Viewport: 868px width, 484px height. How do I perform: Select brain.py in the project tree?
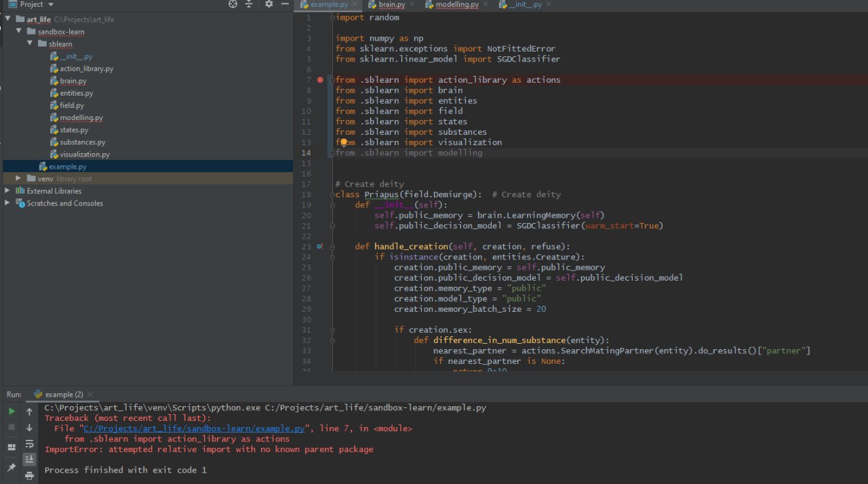[x=68, y=81]
